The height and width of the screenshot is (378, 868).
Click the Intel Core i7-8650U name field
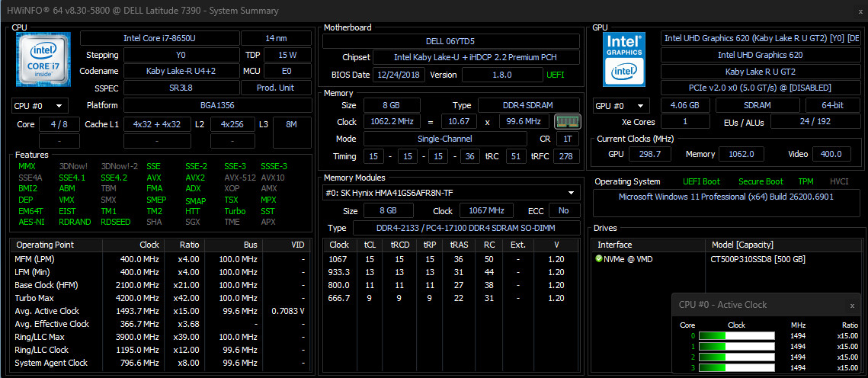pos(160,38)
